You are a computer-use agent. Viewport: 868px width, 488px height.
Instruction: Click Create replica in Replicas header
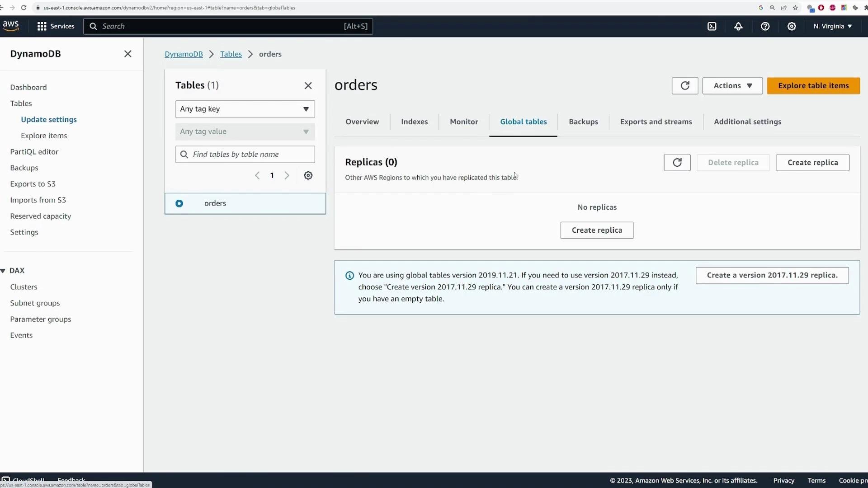(812, 163)
